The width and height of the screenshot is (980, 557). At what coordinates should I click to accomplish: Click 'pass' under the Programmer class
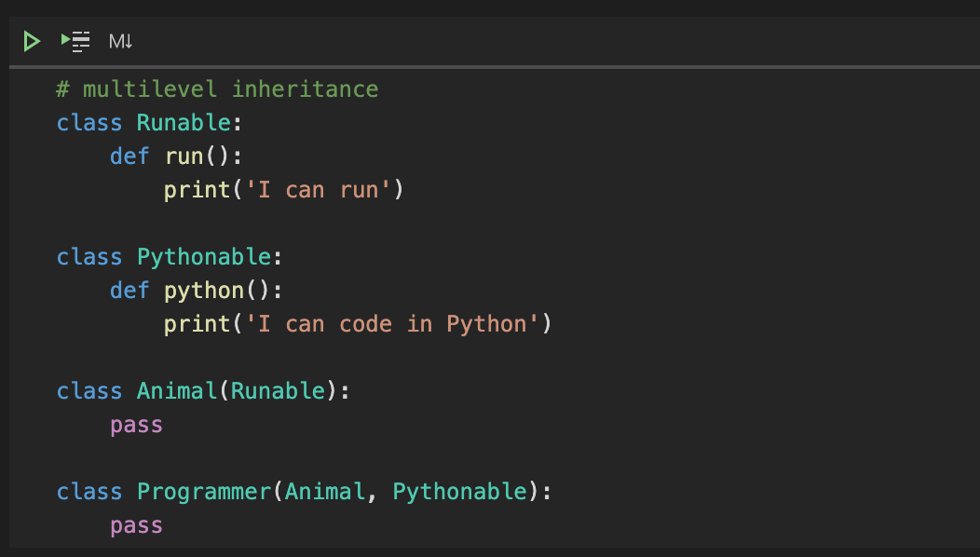tap(136, 525)
